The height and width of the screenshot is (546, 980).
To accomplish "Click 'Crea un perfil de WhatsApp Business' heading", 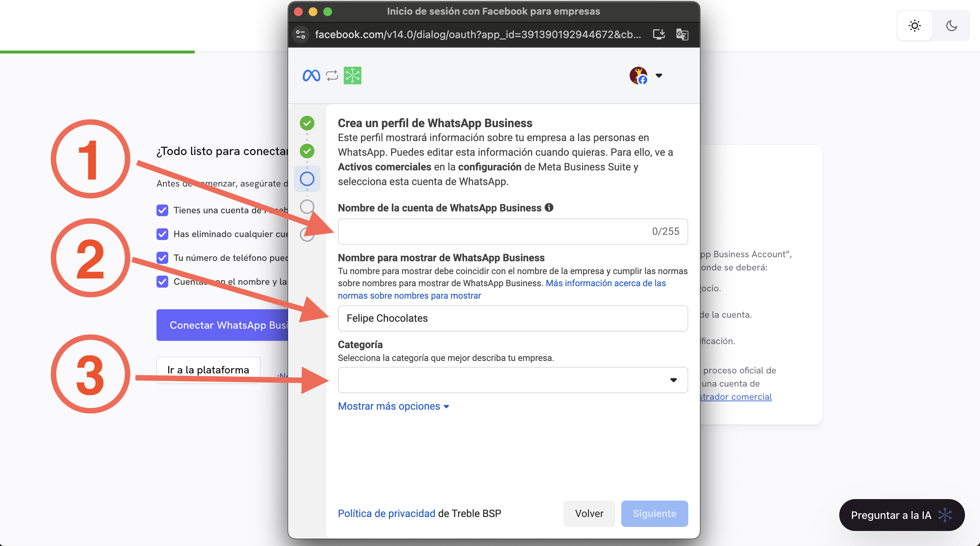I will pyautogui.click(x=435, y=123).
